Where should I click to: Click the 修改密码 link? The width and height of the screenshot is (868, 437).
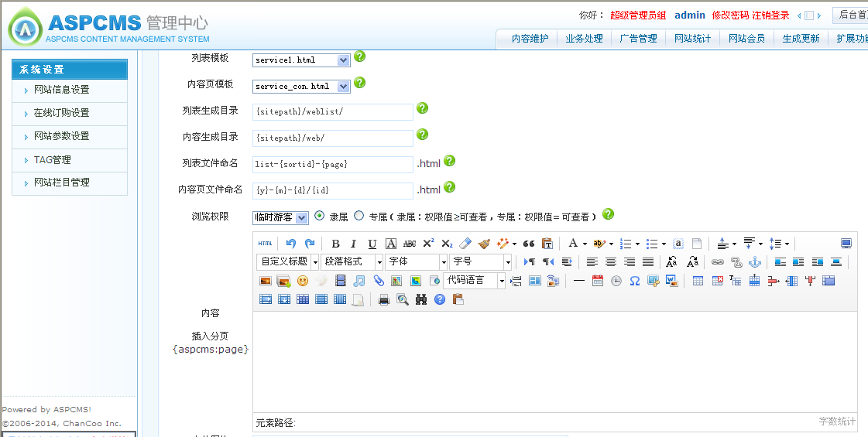tap(730, 15)
